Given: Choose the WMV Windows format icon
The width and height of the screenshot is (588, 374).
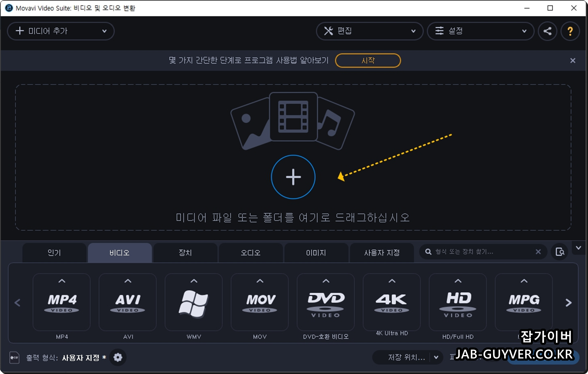Looking at the screenshot, I should 194,302.
